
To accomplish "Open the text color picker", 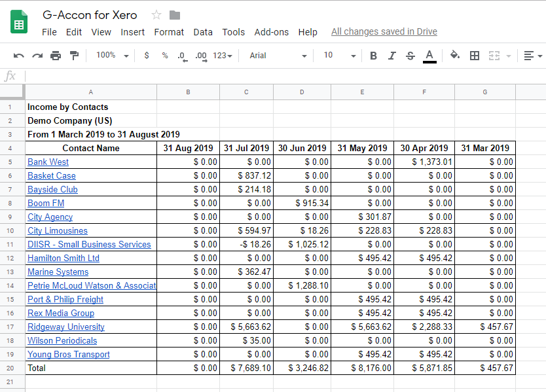I will 429,56.
